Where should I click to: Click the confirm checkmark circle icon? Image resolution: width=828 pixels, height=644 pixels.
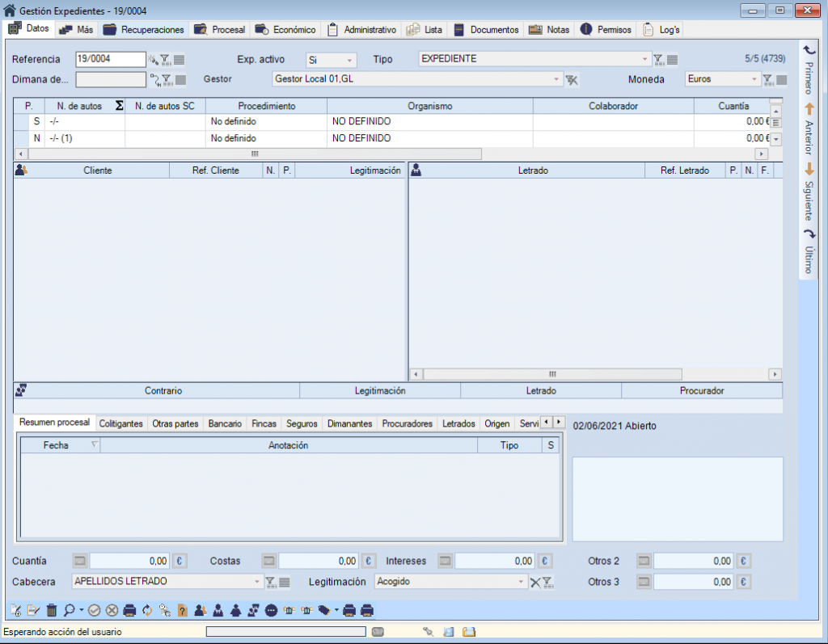click(x=94, y=611)
